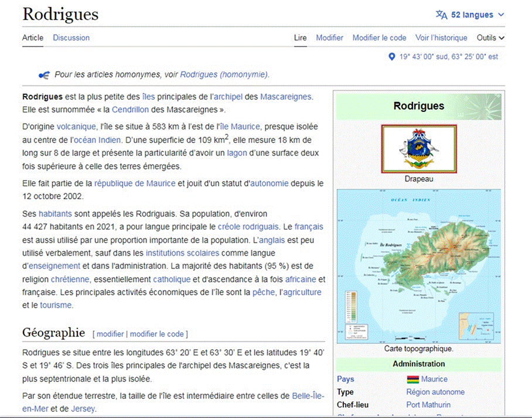Image resolution: width=532 pixels, height=418 pixels.
Task: Open the 52 langues translation icon
Action: (x=441, y=15)
